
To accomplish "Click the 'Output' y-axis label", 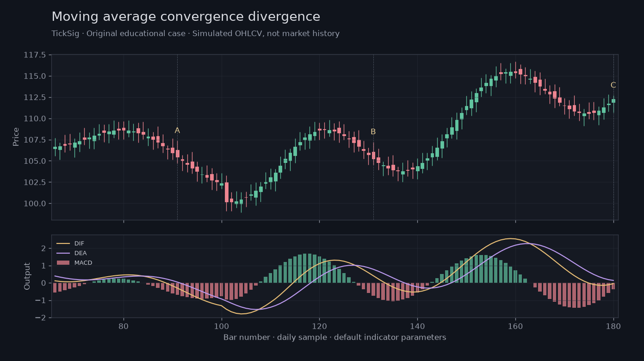I will click(27, 276).
